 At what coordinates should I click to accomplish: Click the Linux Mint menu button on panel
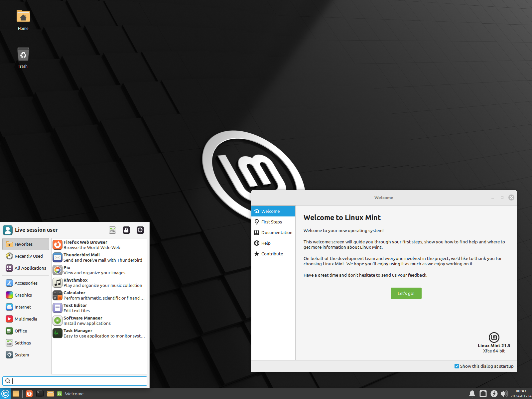coord(5,394)
